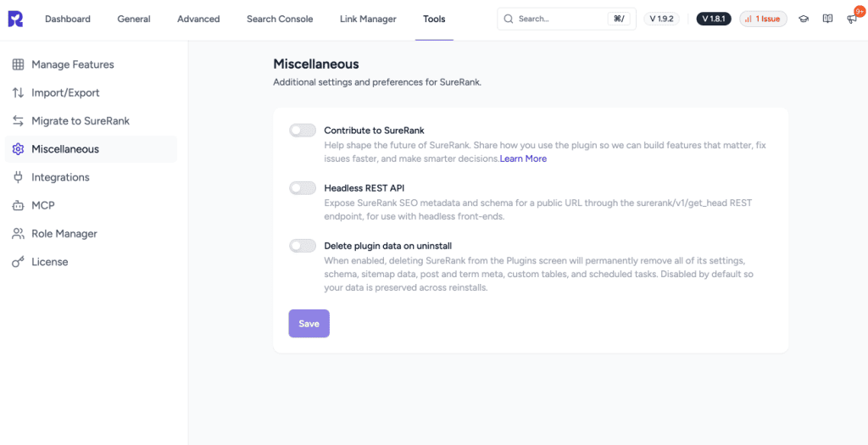Select the Tools tab
Screen dimensions: 868x445
pos(434,19)
